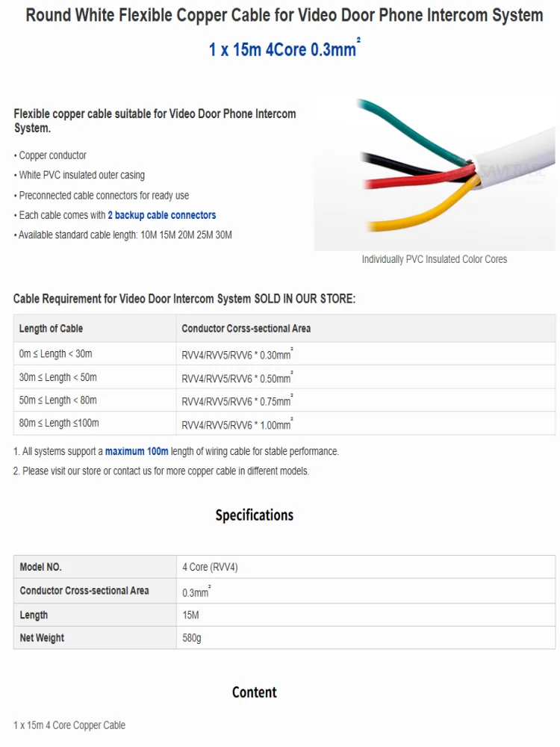Viewport: 560px width, 747px height.
Task: Click the '30m ≤ Length < 50m' table row
Action: (x=284, y=377)
